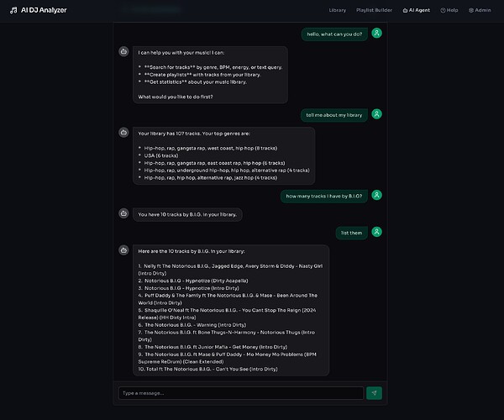Click the "hello, what can you do?" bubble
This screenshot has width=504, height=420.
pos(335,34)
